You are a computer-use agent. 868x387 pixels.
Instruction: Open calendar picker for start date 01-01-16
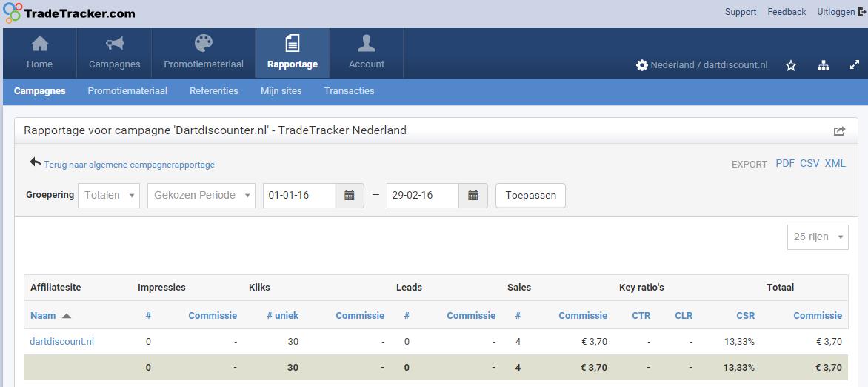pyautogui.click(x=350, y=196)
